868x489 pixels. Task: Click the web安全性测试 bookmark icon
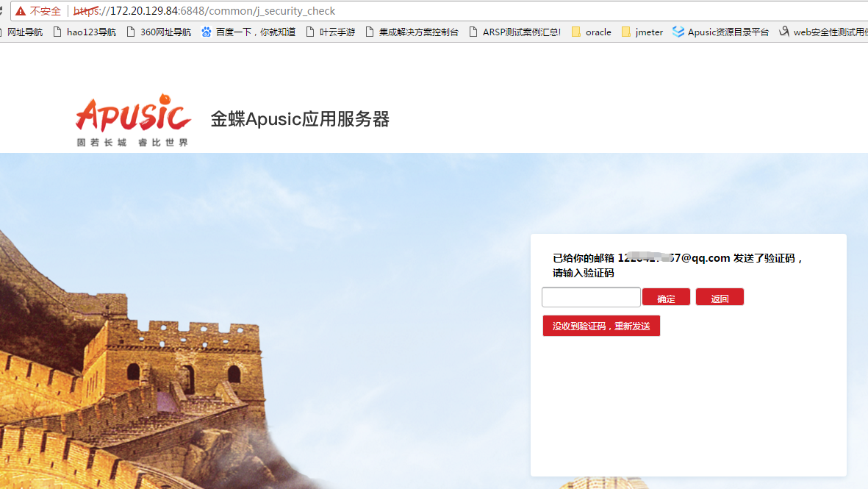(x=784, y=32)
